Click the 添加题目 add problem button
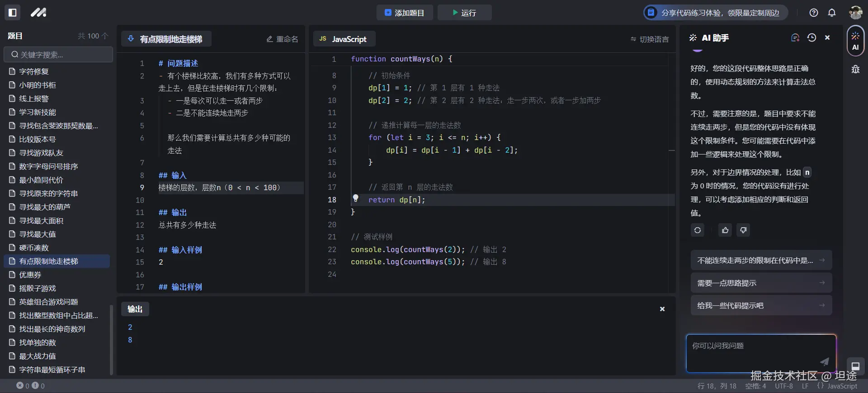This screenshot has width=868, height=393. (x=405, y=13)
